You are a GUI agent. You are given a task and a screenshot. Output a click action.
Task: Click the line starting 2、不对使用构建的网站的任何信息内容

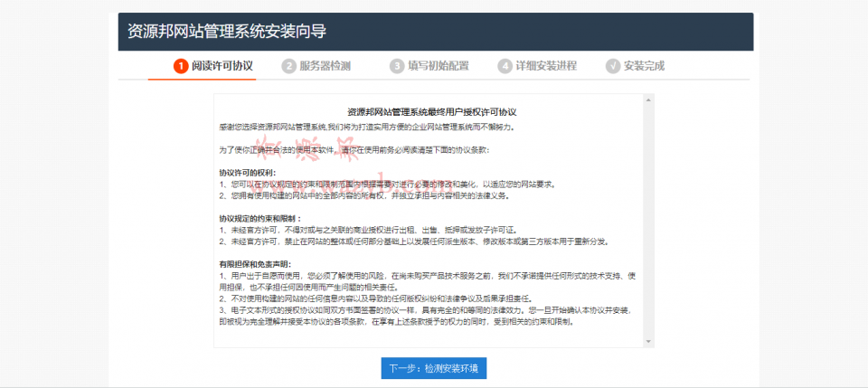point(376,298)
